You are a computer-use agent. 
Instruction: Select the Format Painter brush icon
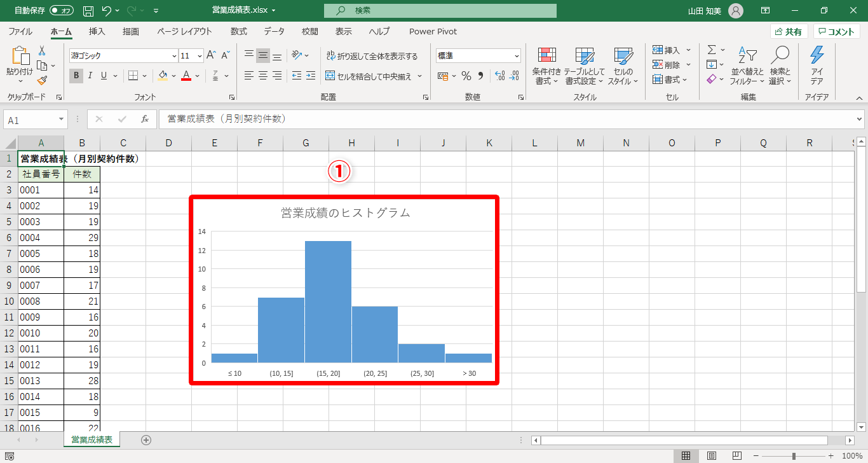(42, 80)
